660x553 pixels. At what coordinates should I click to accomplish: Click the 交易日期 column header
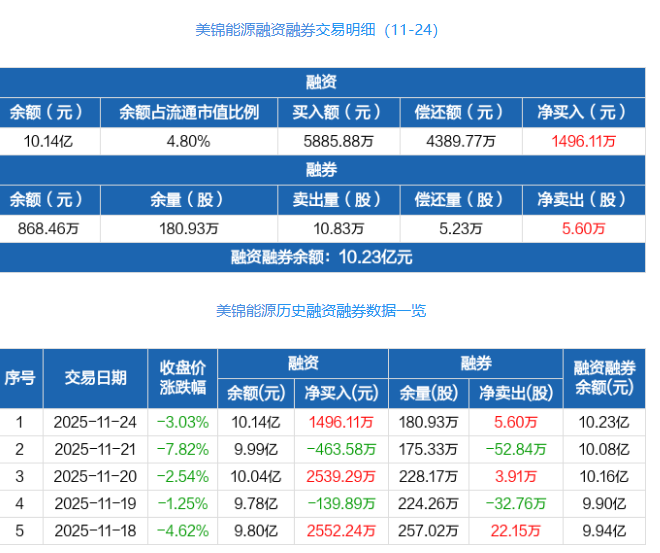96,378
